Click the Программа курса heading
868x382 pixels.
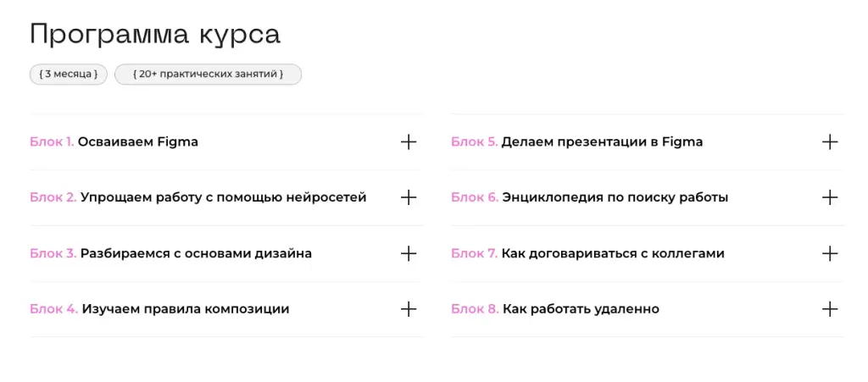click(155, 35)
